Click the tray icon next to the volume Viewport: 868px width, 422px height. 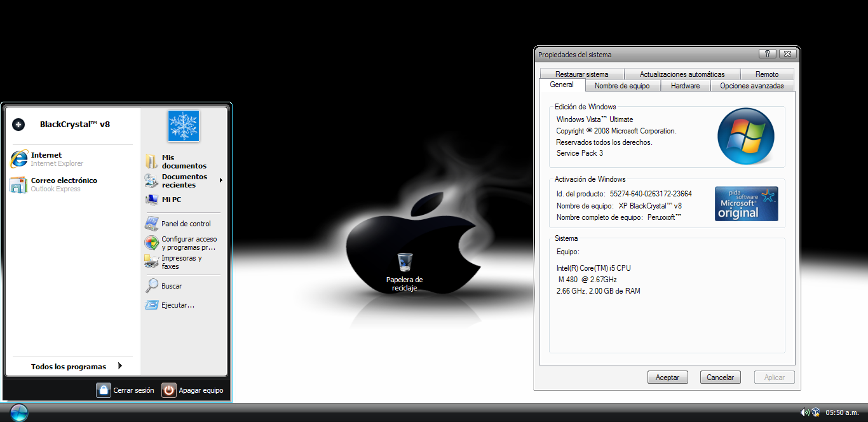click(x=816, y=412)
